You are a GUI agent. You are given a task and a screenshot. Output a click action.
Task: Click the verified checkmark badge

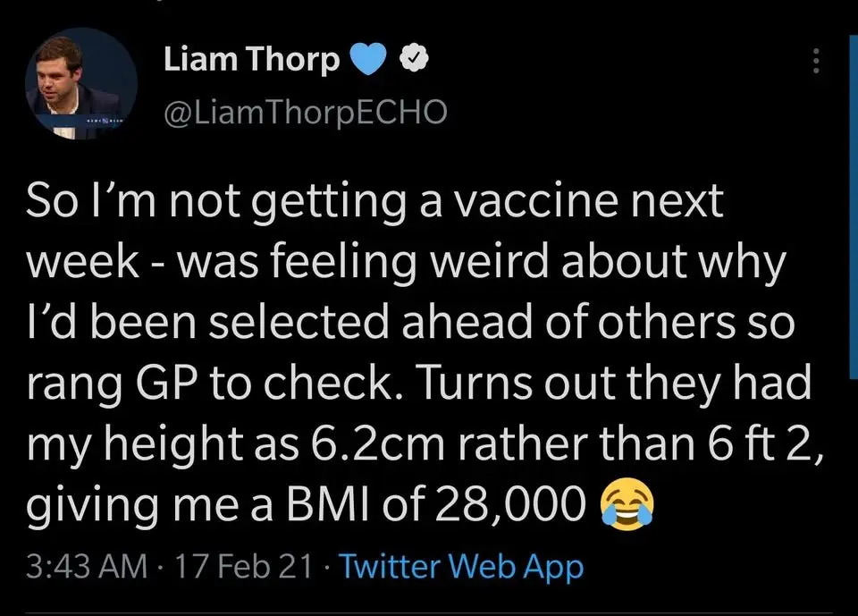(415, 59)
